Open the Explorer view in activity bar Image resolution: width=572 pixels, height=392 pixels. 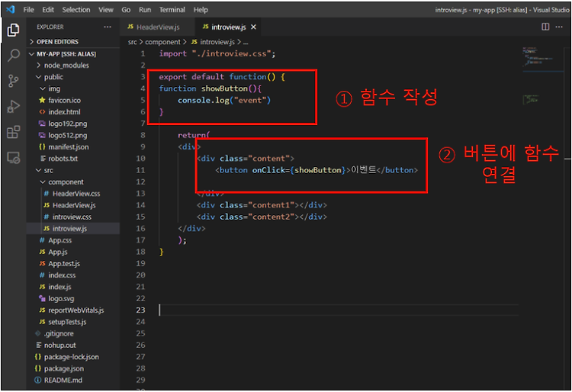click(13, 30)
